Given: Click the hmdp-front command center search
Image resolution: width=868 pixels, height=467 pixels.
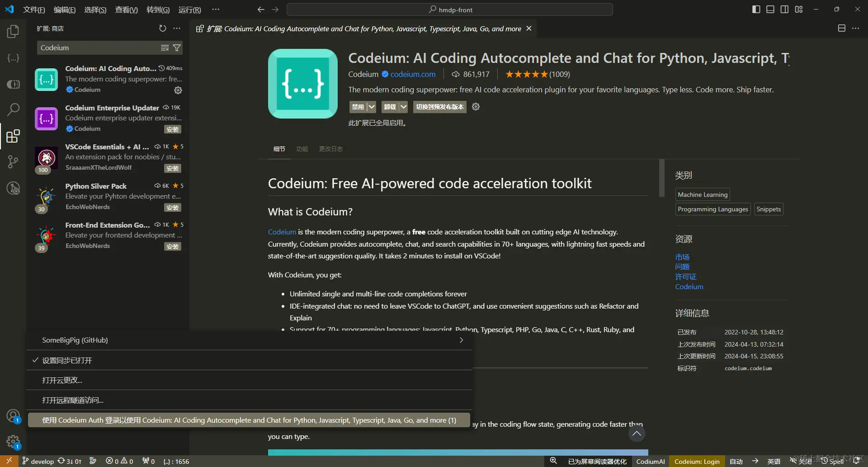Looking at the screenshot, I should pos(450,10).
